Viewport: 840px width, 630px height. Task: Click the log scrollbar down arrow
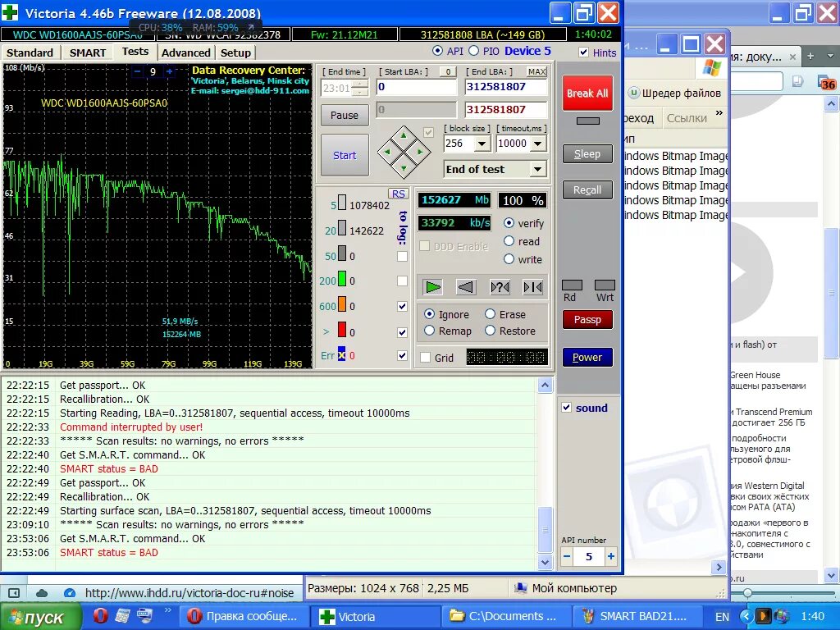tap(545, 562)
